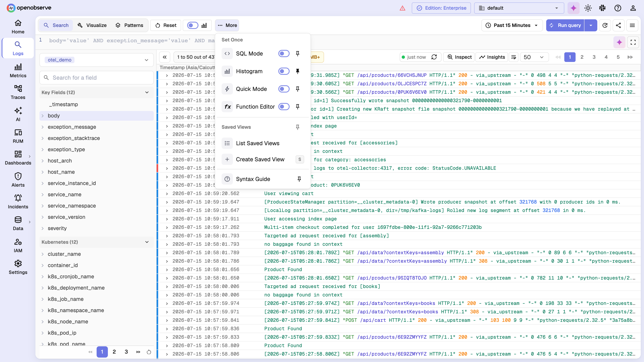Open the Past 15 Minutes time picker
Image resolution: width=644 pixels, height=362 pixels.
[512, 25]
